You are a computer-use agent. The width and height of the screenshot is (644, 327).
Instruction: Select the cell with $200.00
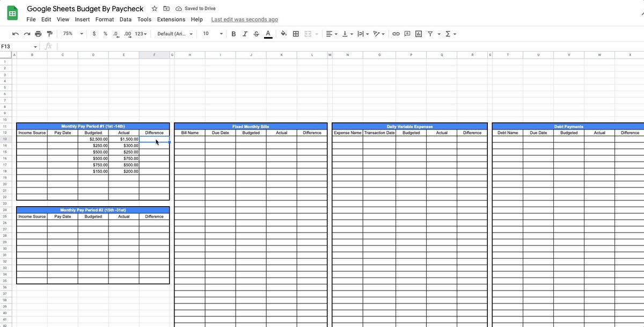[x=123, y=171]
